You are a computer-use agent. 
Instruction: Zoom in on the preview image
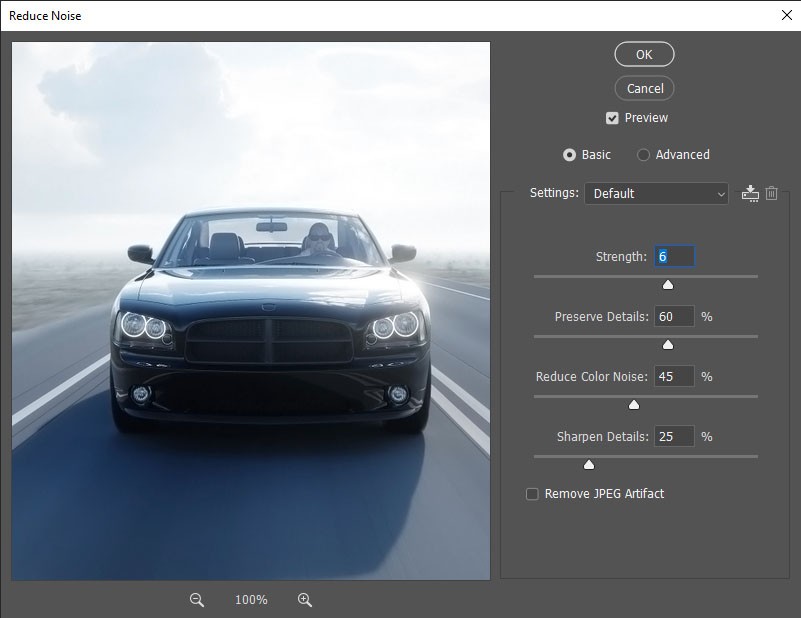click(x=304, y=599)
